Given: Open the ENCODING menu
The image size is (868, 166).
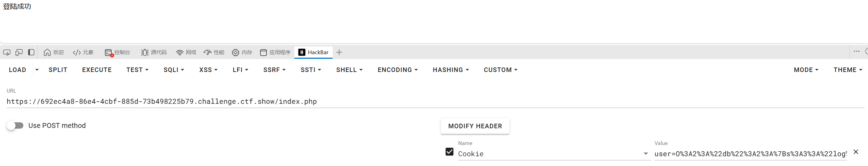Looking at the screenshot, I should tap(398, 70).
